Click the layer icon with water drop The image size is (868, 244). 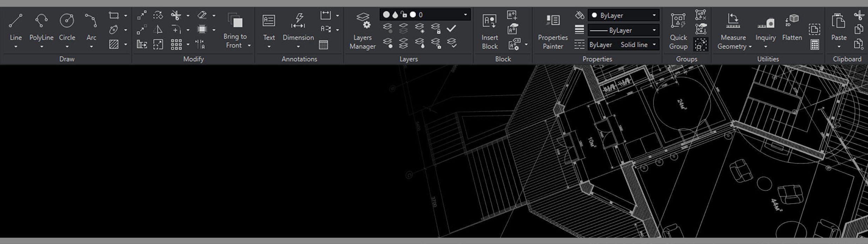pos(419,43)
